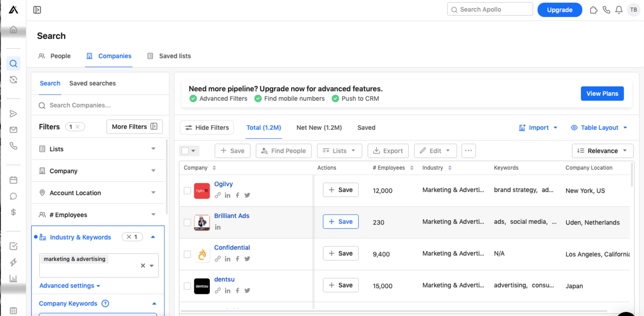The width and height of the screenshot is (644, 316).
Task: Select the Ogilvy row checkbox
Action: click(187, 191)
